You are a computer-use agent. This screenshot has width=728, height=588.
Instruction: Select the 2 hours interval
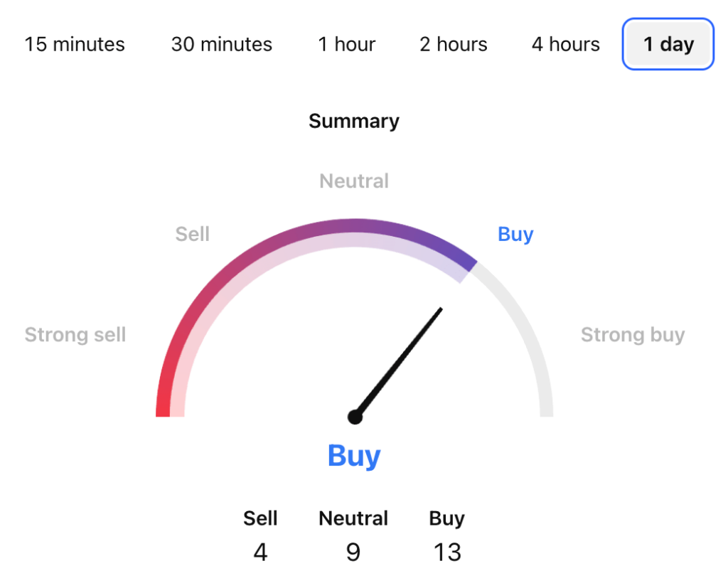(x=453, y=44)
